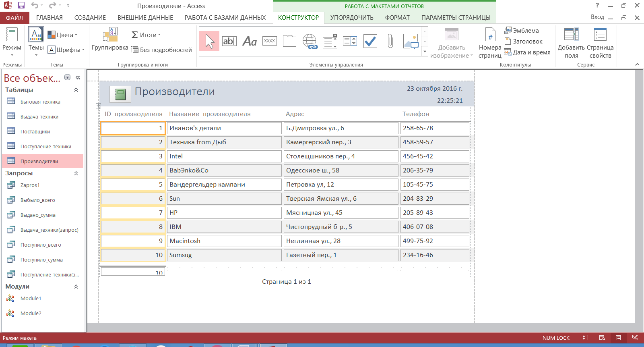
Task: Open the Страница свойств property sheet
Action: [600, 43]
